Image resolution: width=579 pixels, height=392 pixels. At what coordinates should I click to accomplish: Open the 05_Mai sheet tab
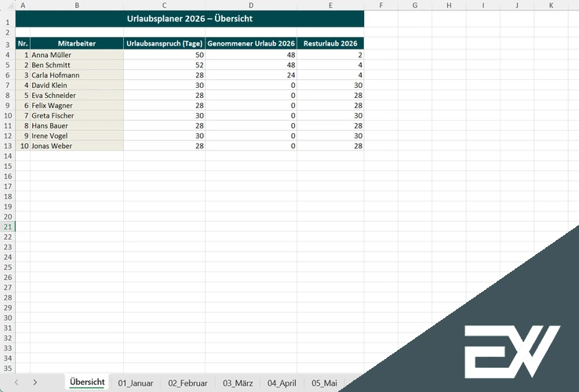[x=324, y=383]
